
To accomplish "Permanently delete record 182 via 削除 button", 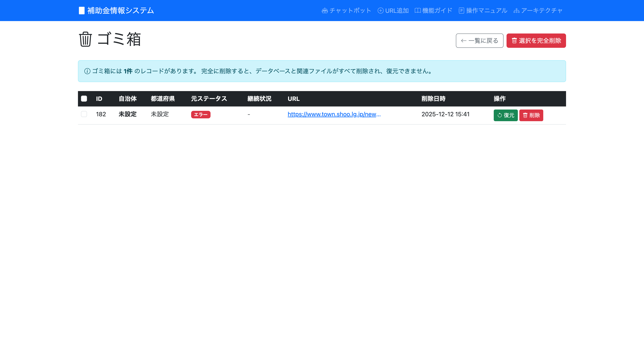I will tap(531, 115).
